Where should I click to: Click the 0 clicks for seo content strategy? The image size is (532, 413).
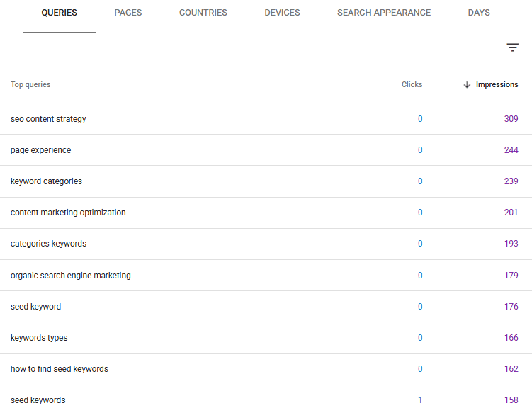pyautogui.click(x=420, y=119)
